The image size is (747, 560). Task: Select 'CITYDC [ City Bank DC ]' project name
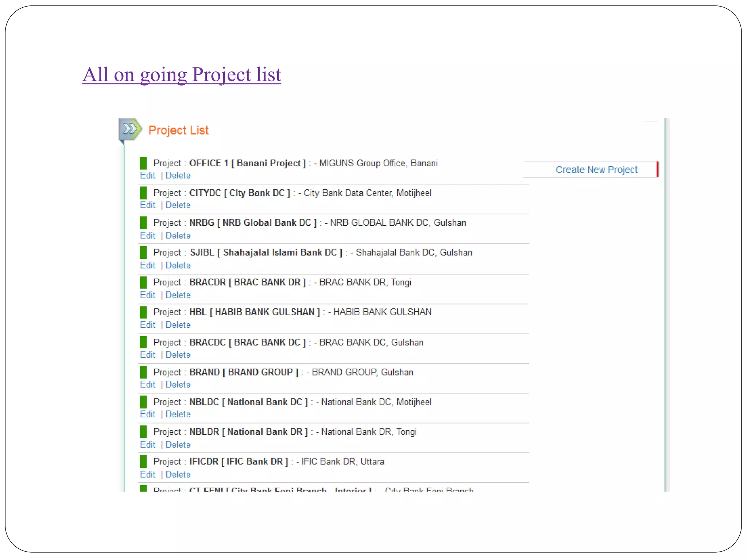[x=240, y=193]
